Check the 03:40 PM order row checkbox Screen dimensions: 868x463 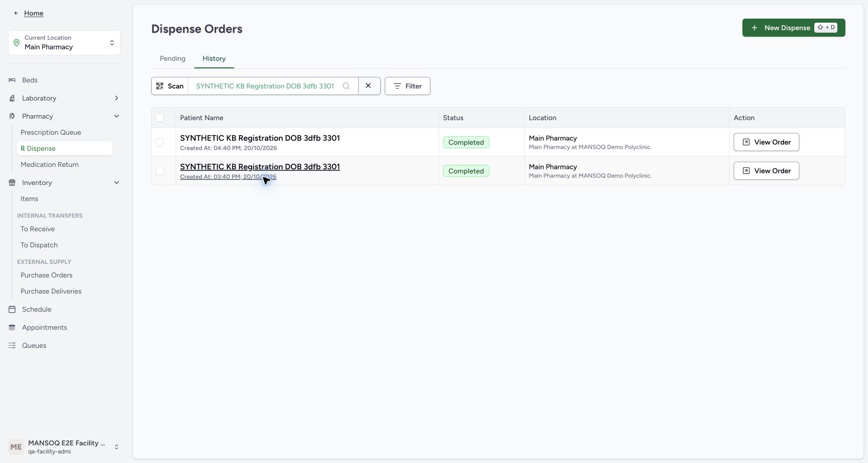tap(160, 171)
